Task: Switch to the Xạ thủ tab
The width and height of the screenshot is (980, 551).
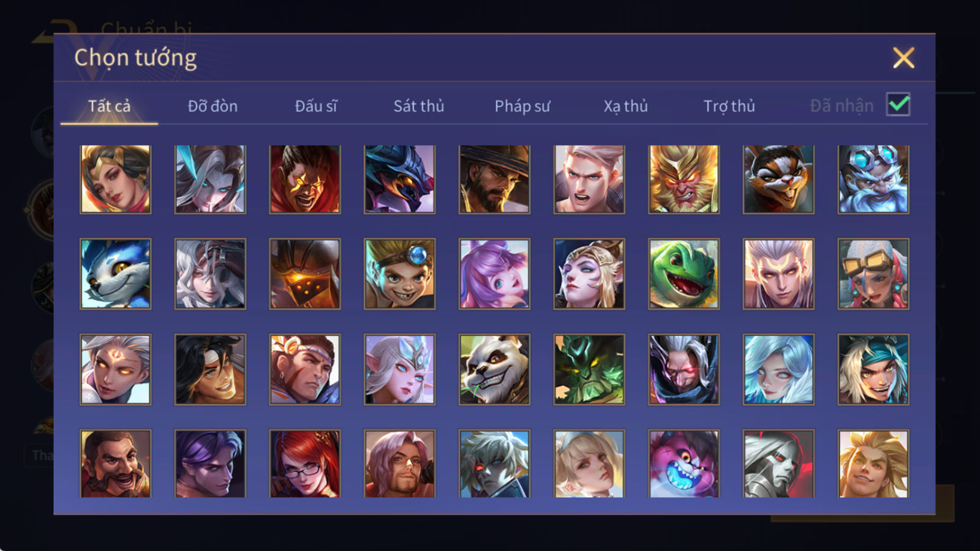Action: point(625,106)
